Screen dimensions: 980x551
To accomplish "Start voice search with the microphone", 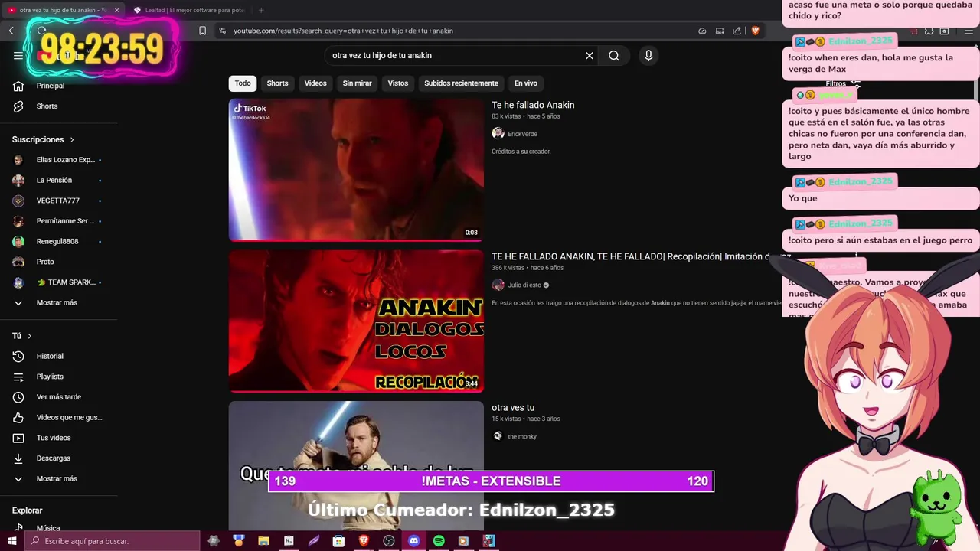I will 648,55.
